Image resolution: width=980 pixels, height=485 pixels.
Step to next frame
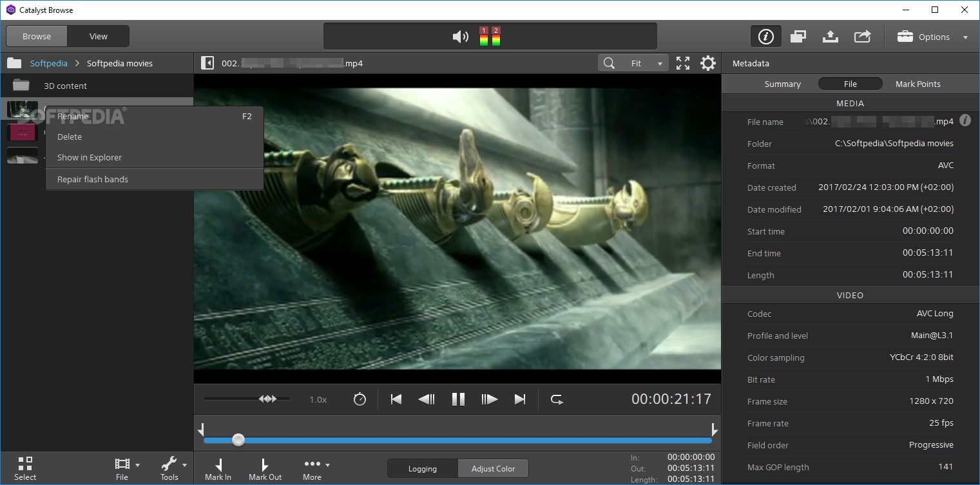coord(490,399)
